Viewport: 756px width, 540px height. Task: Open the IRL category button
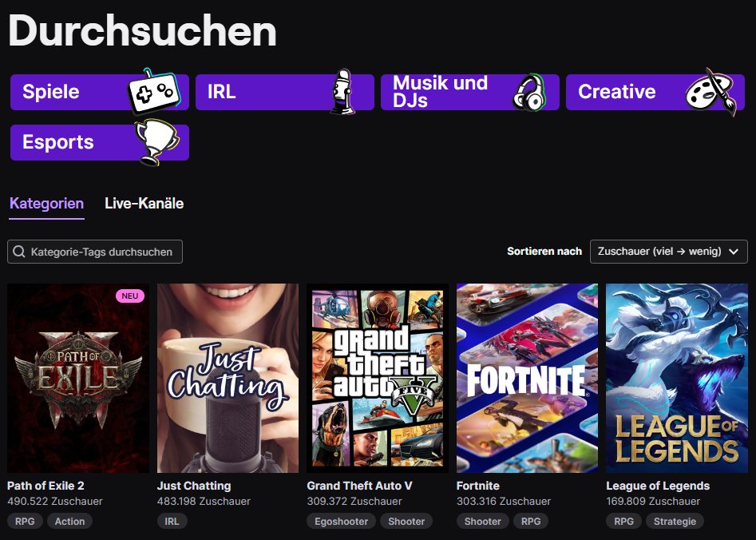click(284, 92)
